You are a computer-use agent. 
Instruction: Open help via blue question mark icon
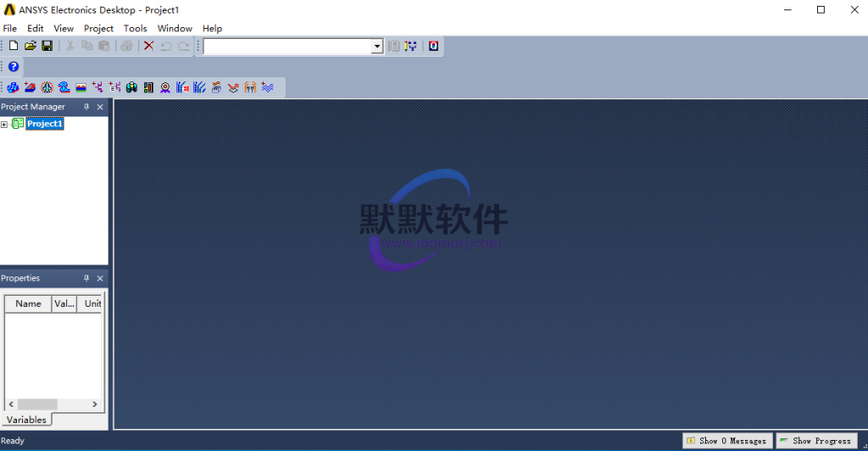[x=14, y=66]
